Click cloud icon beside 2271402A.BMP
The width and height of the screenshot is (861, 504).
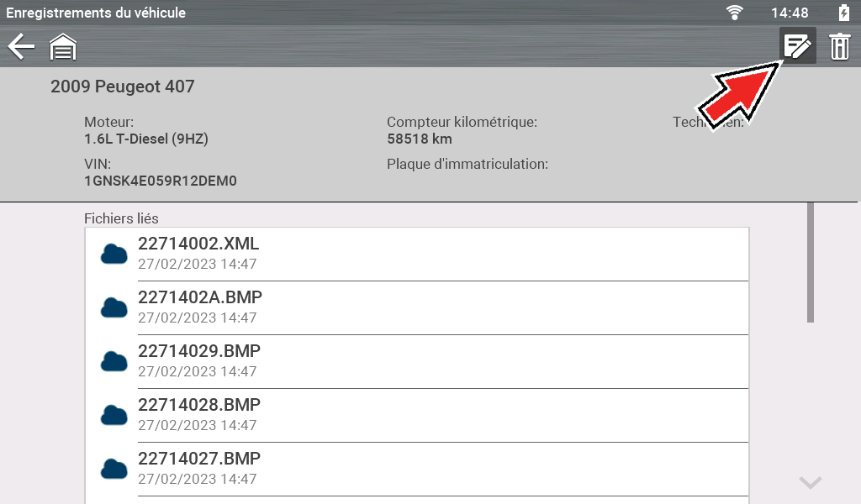[114, 307]
